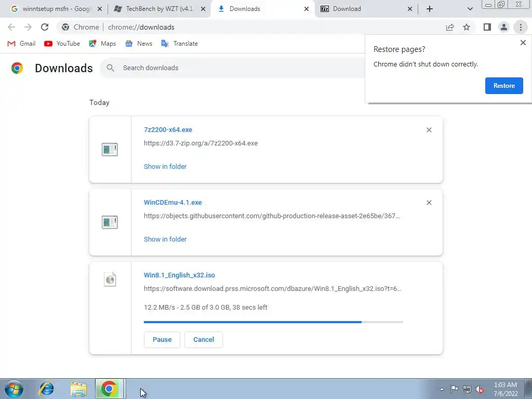Reload the downloads page
The height and width of the screenshot is (399, 532).
tap(45, 27)
